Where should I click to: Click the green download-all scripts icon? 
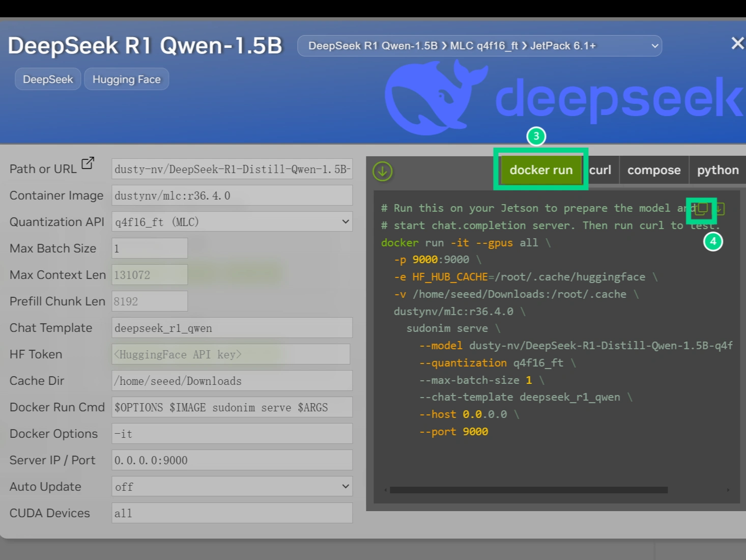(383, 171)
